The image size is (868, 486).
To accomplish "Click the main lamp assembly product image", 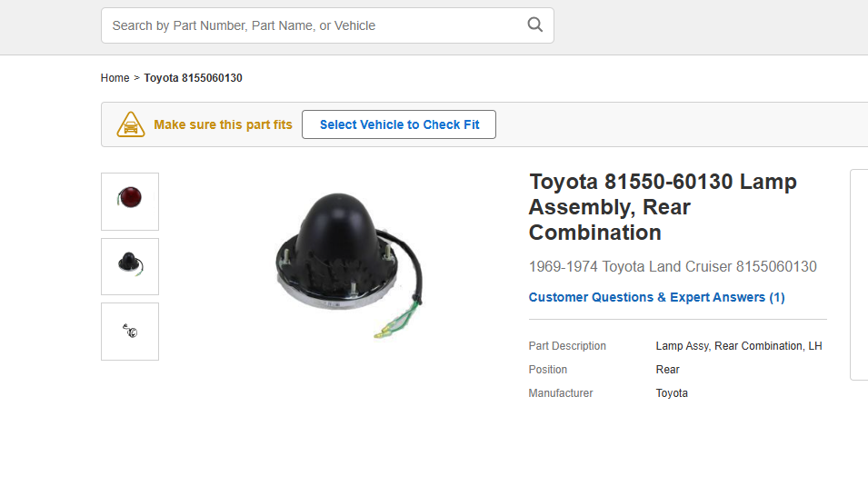I will 348,265.
